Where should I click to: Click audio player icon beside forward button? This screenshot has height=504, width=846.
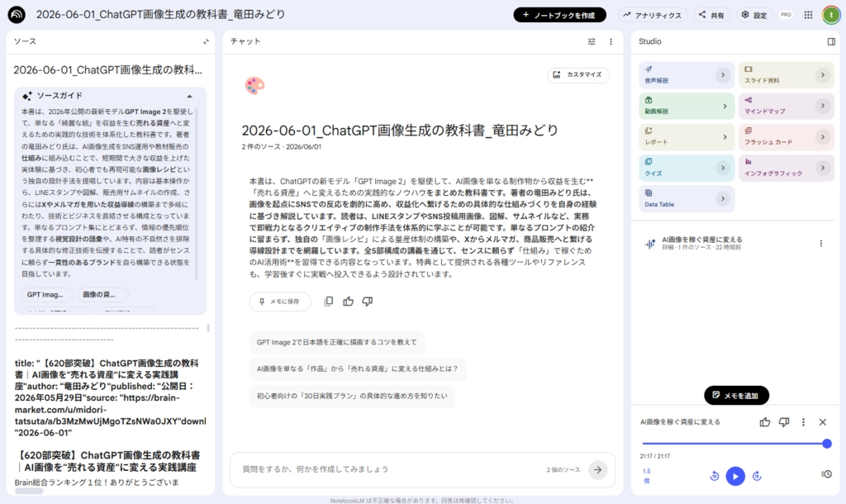826,474
